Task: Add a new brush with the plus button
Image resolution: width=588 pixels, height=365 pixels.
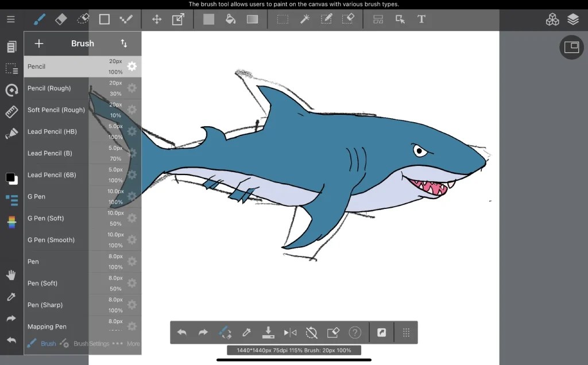Action: tap(38, 43)
